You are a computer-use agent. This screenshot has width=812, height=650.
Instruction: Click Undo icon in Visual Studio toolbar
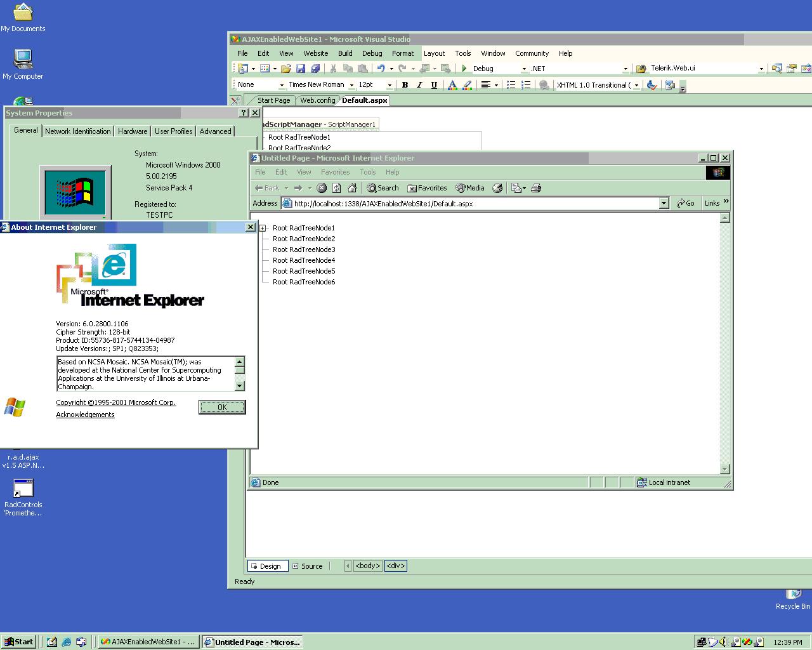coord(381,69)
